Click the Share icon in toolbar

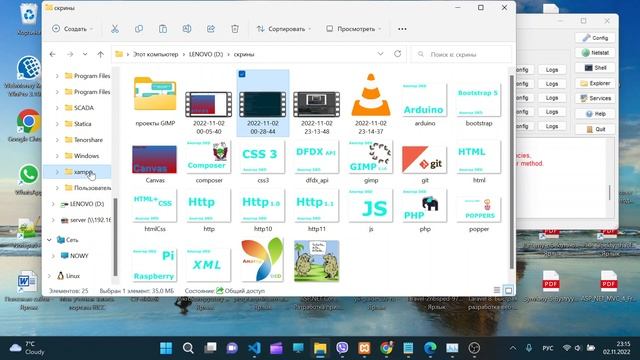click(211, 29)
